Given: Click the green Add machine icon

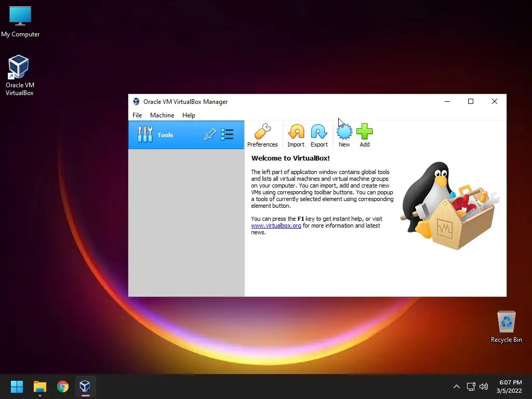Looking at the screenshot, I should pyautogui.click(x=364, y=135).
